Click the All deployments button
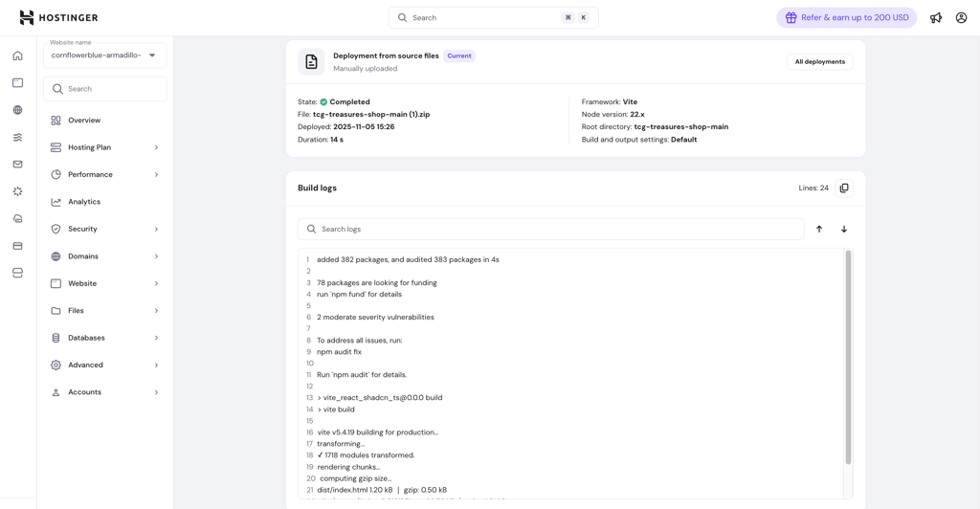This screenshot has height=509, width=980. [x=819, y=62]
